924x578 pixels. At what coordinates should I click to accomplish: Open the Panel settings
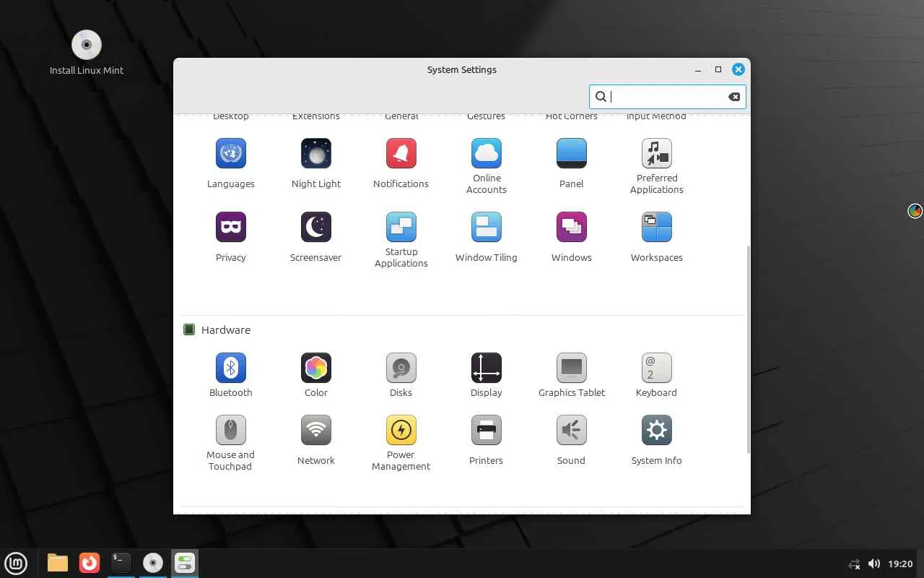pyautogui.click(x=572, y=164)
